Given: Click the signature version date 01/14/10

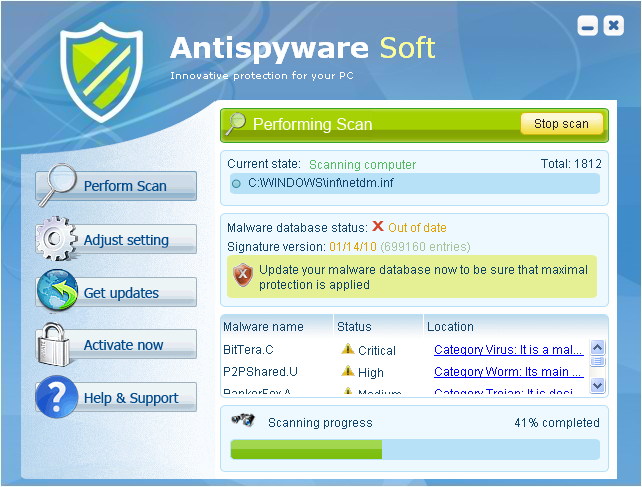Looking at the screenshot, I should click(353, 247).
